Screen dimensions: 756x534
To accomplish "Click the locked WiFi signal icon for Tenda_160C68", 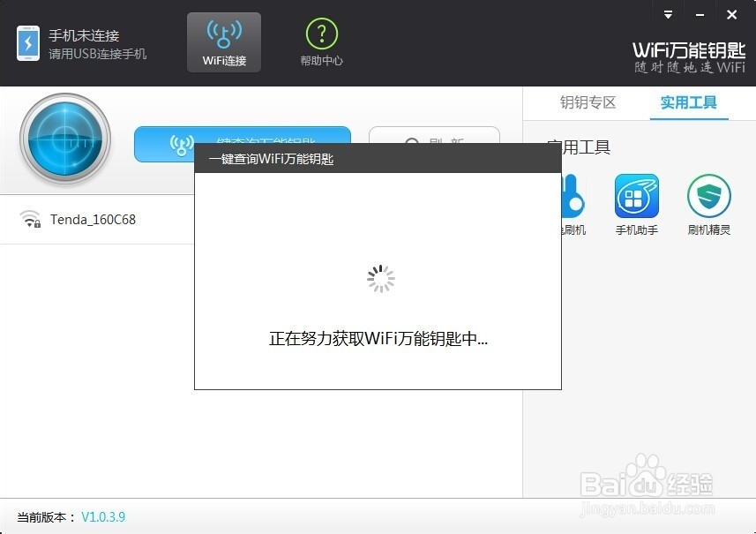I will (30, 219).
